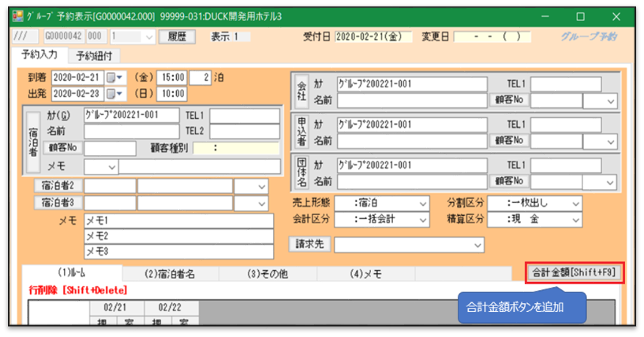Click the 会社 TEL1 field

pos(566,84)
